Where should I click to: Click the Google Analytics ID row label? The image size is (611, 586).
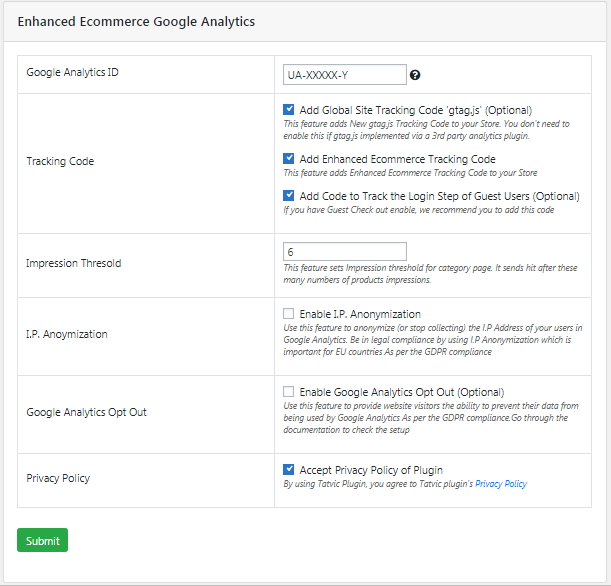pyautogui.click(x=73, y=72)
